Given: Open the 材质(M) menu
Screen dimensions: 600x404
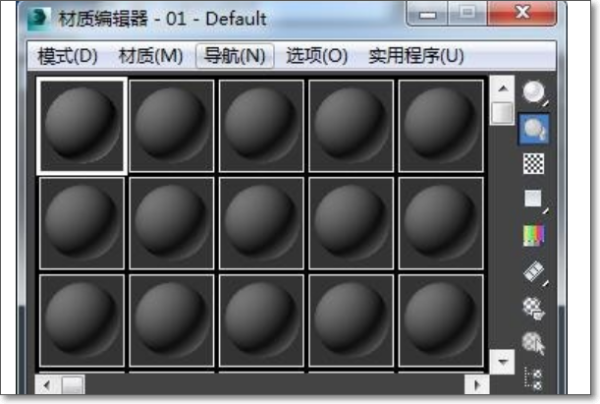Looking at the screenshot, I should coord(151,56).
